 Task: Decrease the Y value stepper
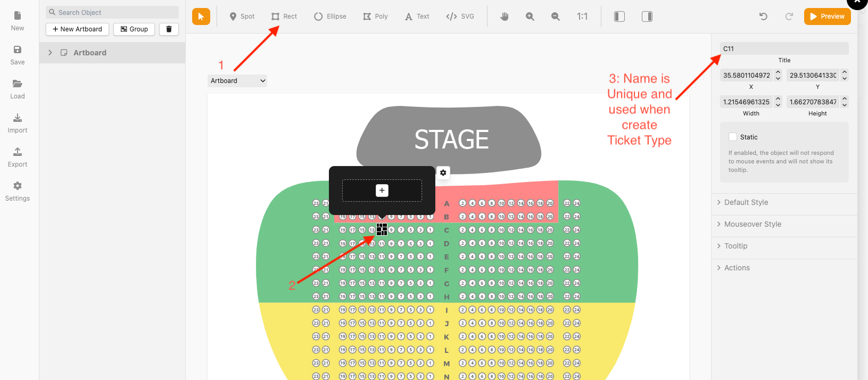[x=845, y=78]
